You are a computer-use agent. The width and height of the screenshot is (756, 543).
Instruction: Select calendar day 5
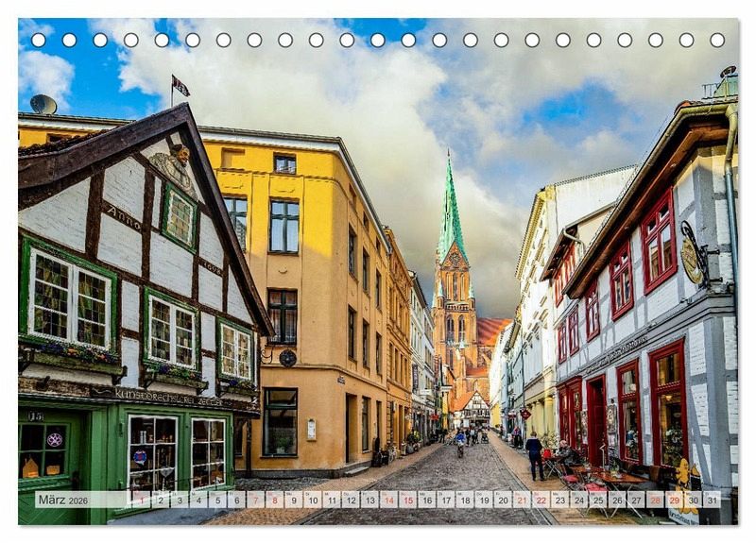click(x=218, y=500)
